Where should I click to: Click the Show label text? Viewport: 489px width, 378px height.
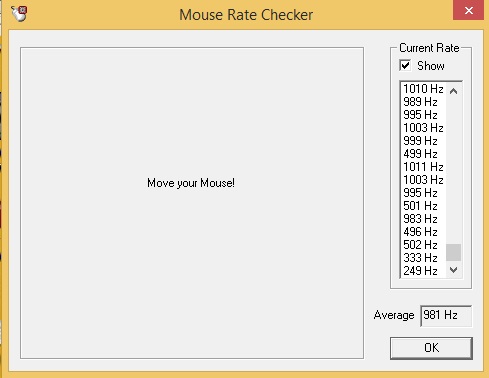point(431,66)
